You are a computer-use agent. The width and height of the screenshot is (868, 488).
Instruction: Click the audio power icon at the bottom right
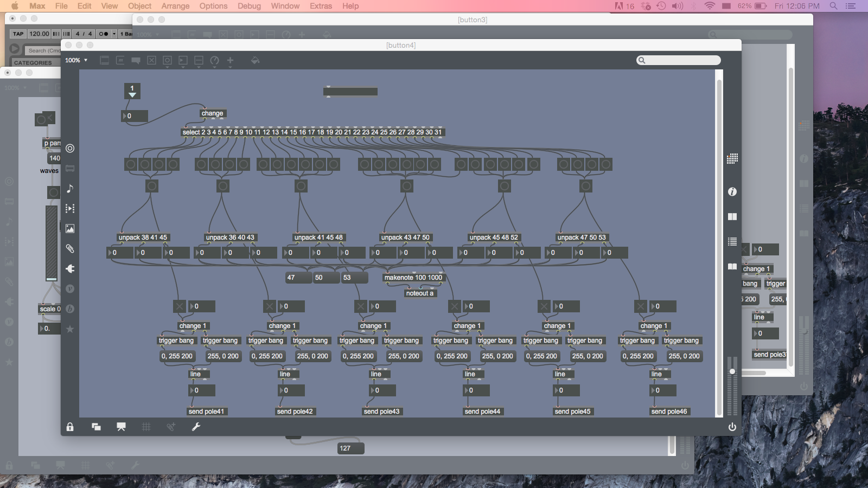[x=732, y=427]
